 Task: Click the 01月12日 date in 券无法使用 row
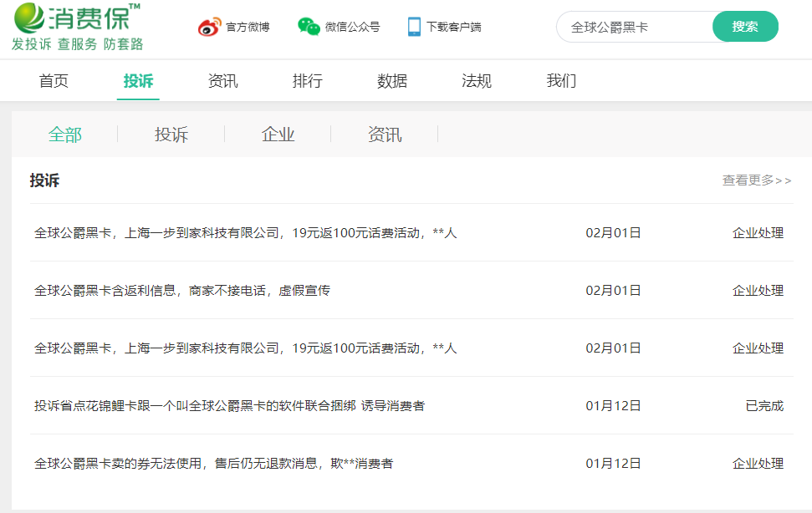tap(613, 464)
